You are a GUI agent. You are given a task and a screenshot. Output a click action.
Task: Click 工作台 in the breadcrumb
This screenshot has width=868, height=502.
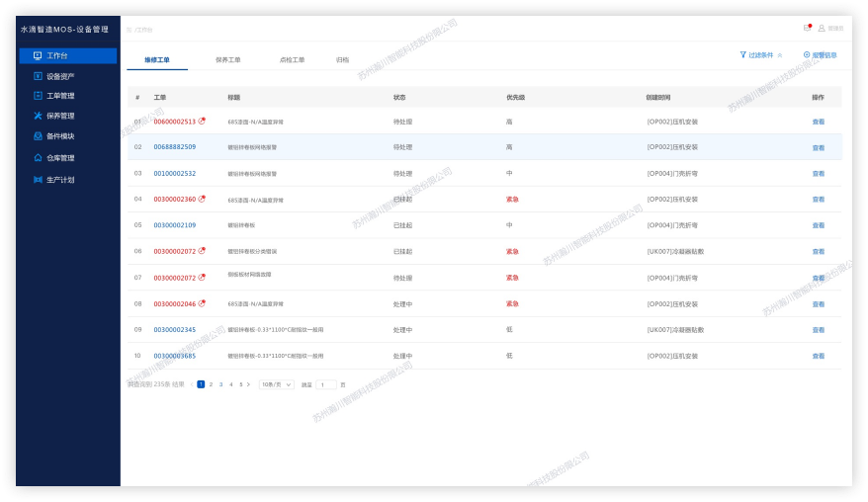[x=144, y=30]
